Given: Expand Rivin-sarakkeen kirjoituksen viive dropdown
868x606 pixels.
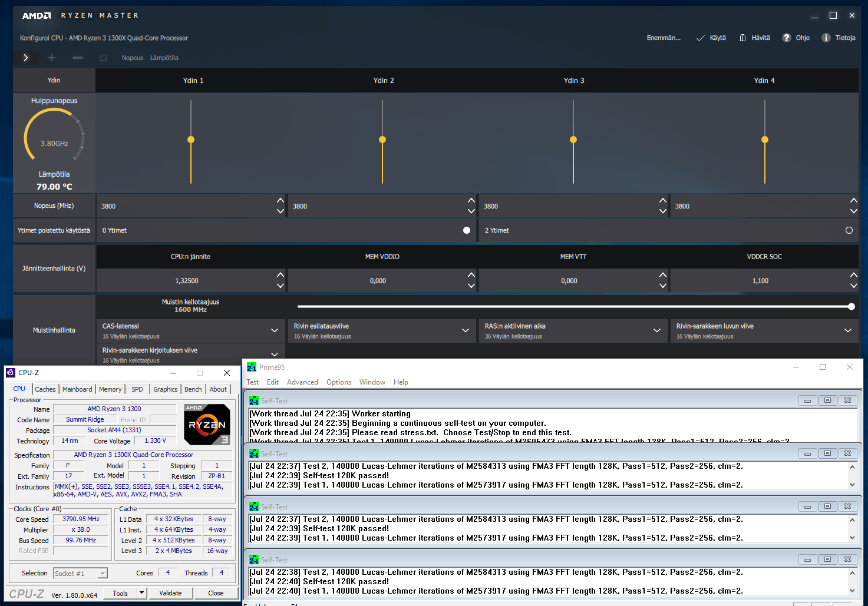Looking at the screenshot, I should 275,354.
